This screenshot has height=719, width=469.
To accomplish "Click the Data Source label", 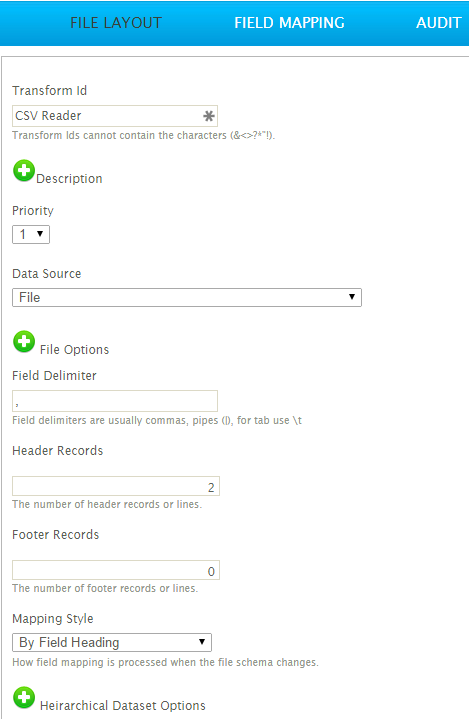I will point(47,274).
